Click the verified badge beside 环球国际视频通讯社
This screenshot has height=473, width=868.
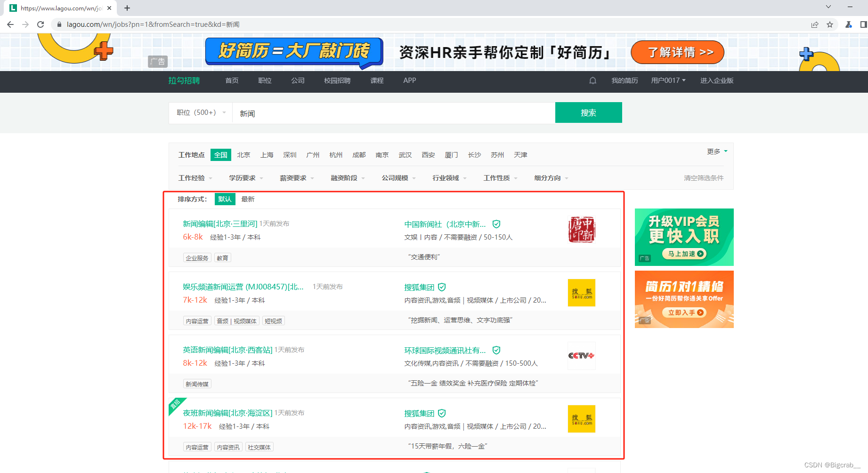point(496,350)
